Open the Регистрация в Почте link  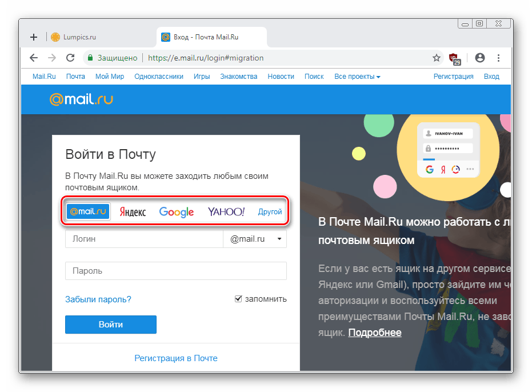176,358
